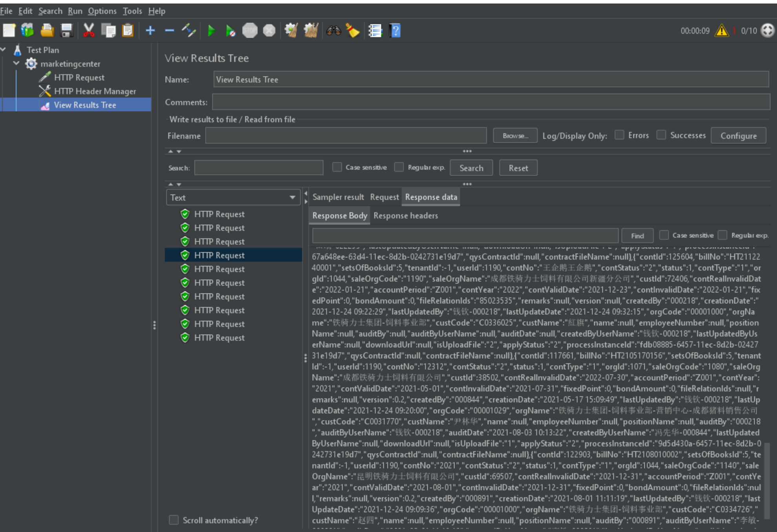Click the Paste clipboard icon
The height and width of the screenshot is (532, 777).
coord(128,30)
